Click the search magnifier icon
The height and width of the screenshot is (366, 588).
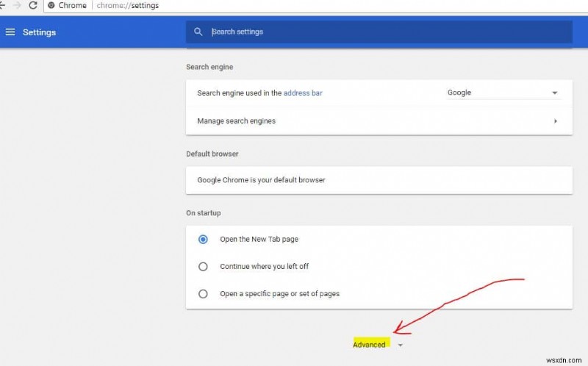pyautogui.click(x=198, y=32)
